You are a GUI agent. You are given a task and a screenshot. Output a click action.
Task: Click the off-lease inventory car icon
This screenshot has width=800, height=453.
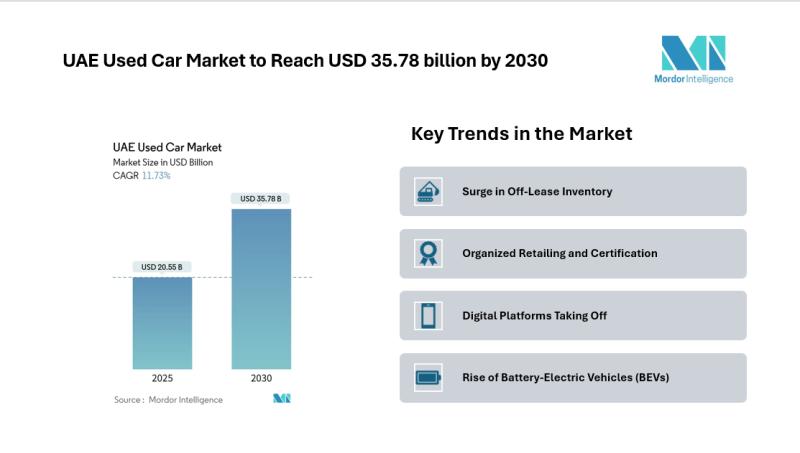click(428, 191)
